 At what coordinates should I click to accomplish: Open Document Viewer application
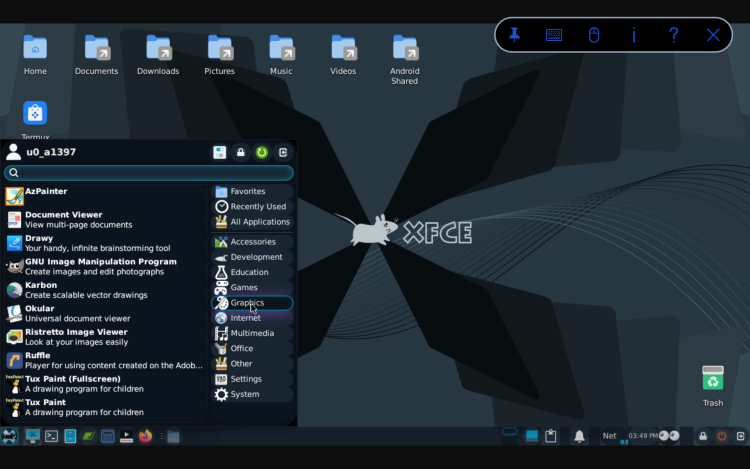105,219
